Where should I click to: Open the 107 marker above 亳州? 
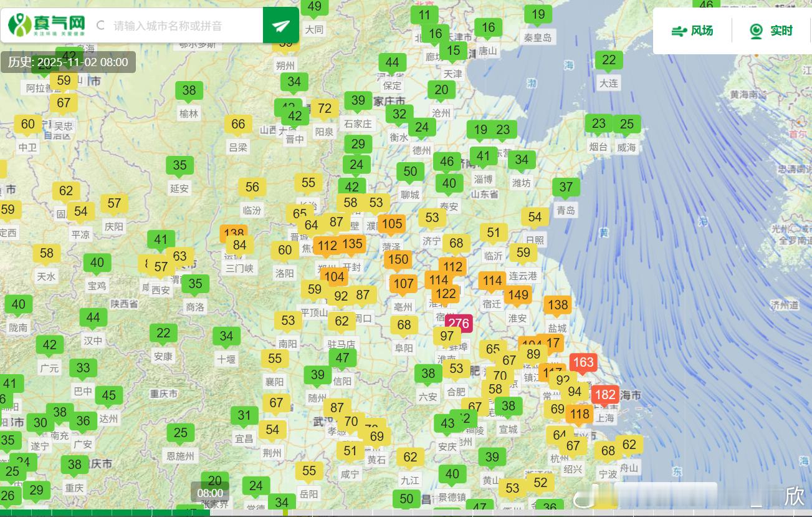(x=403, y=284)
